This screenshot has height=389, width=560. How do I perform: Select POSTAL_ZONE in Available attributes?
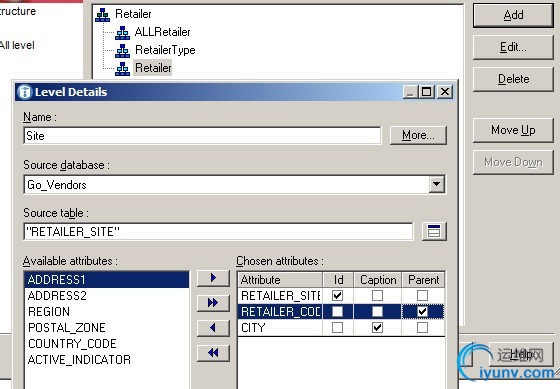click(x=106, y=328)
